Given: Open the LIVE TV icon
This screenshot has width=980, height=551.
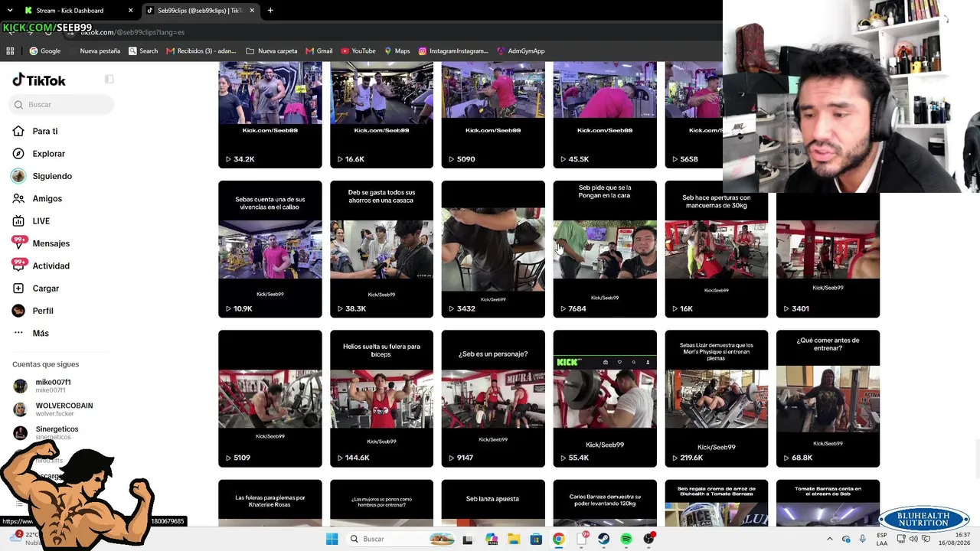Looking at the screenshot, I should tap(18, 221).
